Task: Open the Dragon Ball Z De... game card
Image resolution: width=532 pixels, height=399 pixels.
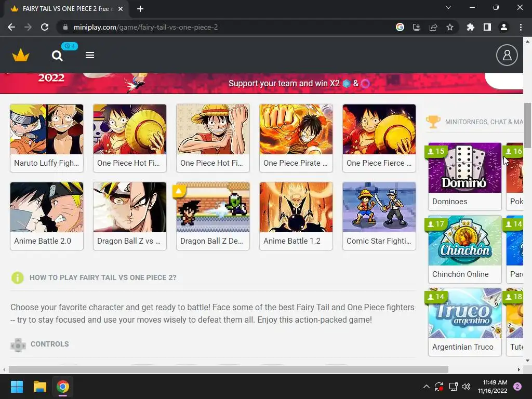Action: pyautogui.click(x=213, y=216)
